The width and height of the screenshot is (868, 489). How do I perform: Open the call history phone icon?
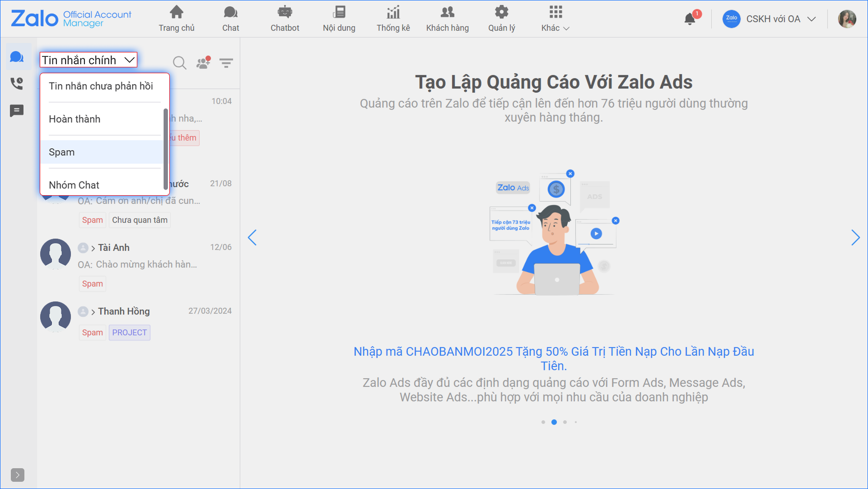point(17,84)
